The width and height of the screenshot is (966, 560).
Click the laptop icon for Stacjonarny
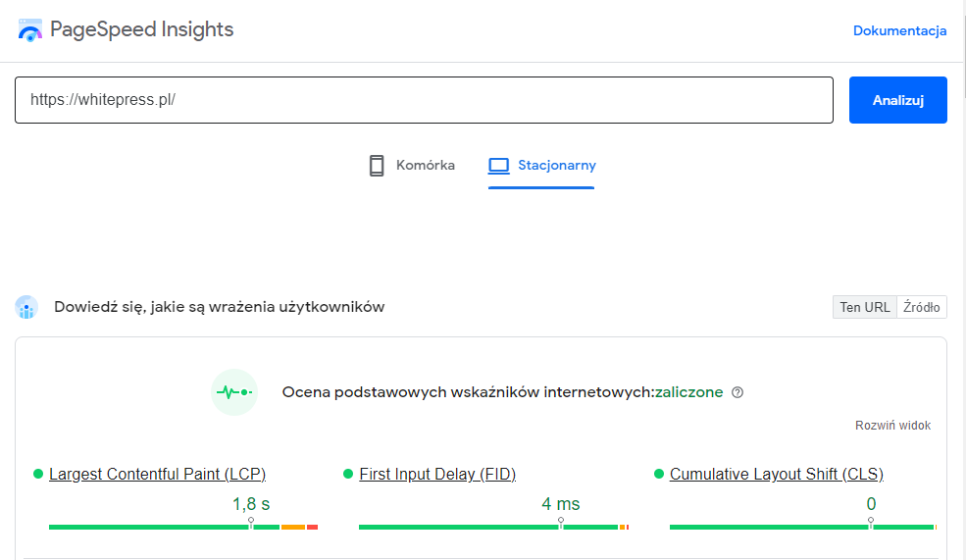pos(498,166)
